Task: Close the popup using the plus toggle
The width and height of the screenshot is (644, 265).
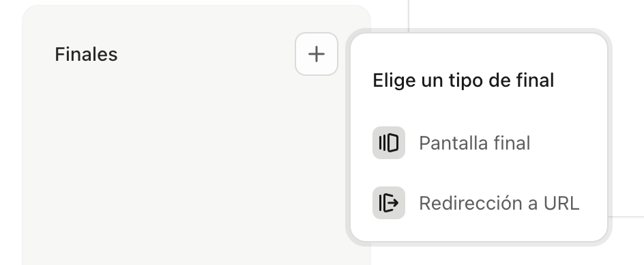Action: pyautogui.click(x=317, y=54)
